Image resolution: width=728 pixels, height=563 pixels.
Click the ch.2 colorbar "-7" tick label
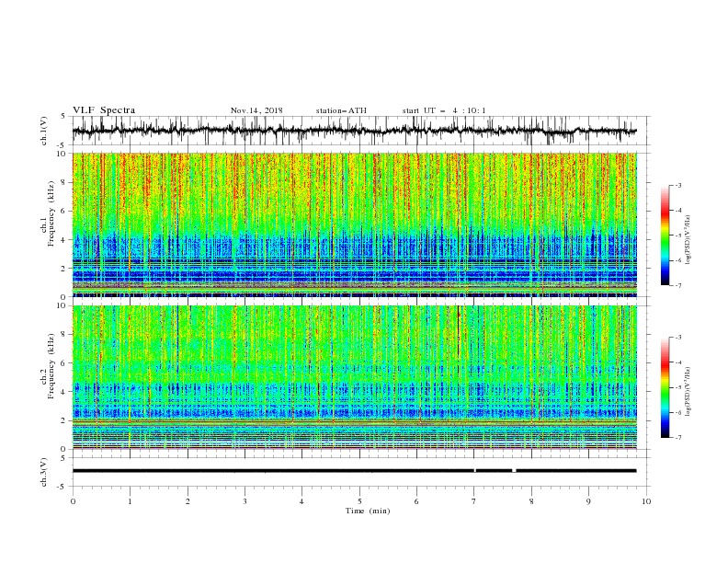(x=677, y=437)
